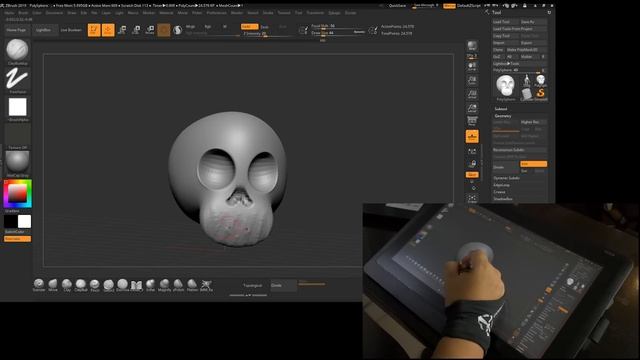Toggle Edit mode button

tap(94, 30)
